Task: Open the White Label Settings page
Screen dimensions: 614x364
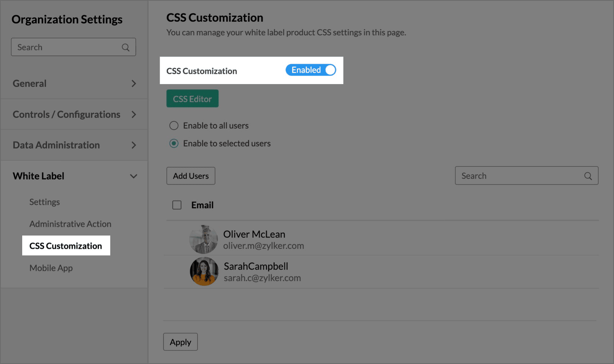Action: [45, 202]
